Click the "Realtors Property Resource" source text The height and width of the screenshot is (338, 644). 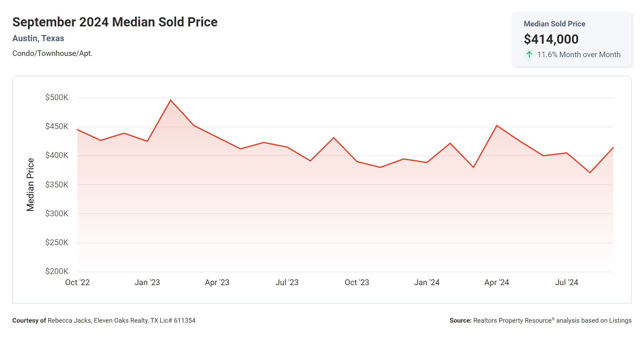(x=512, y=320)
